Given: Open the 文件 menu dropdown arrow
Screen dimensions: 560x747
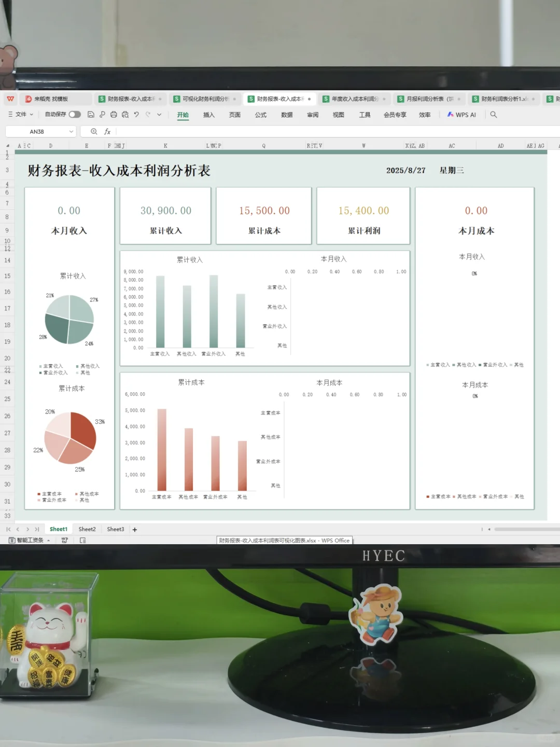Looking at the screenshot, I should pyautogui.click(x=32, y=114).
